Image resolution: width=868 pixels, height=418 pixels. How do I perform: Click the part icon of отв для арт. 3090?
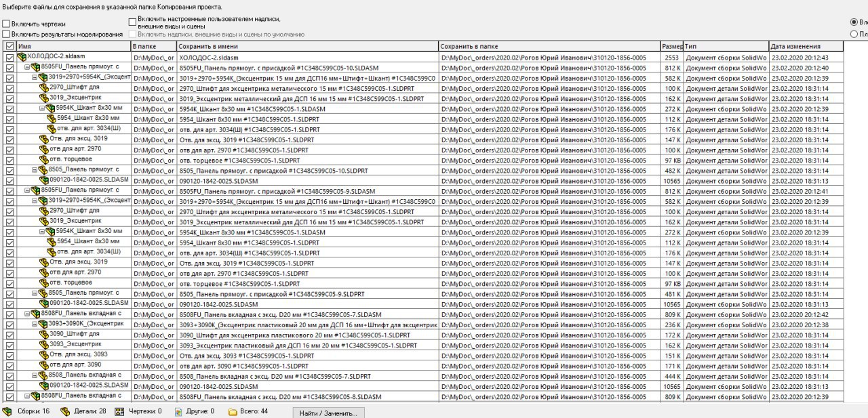pyautogui.click(x=44, y=366)
